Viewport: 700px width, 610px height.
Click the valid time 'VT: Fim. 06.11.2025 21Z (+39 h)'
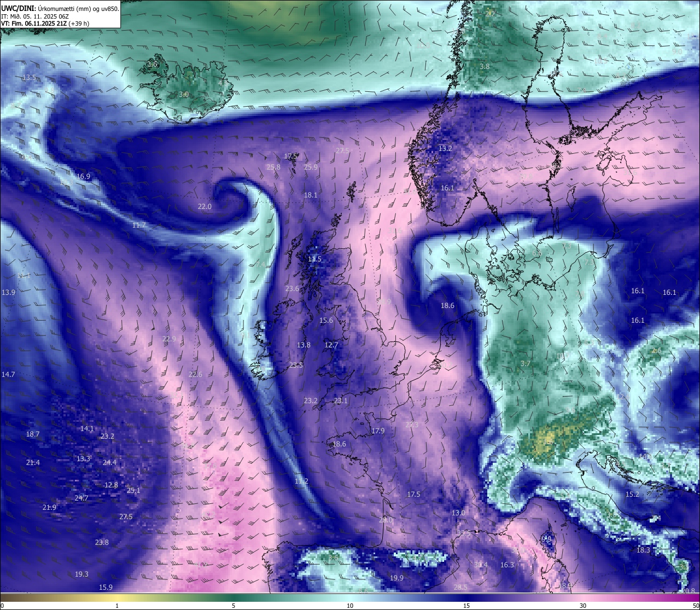pos(45,24)
